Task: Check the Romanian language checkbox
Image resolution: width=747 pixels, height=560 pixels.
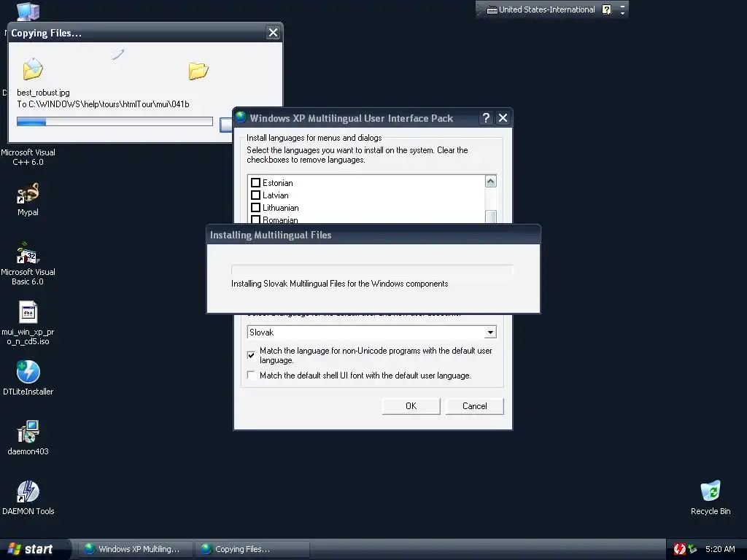Action: pos(256,219)
